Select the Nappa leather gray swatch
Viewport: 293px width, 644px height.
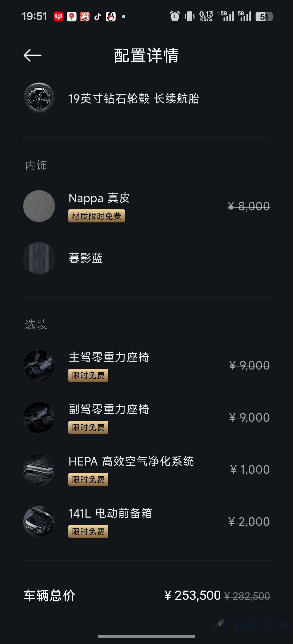point(39,206)
